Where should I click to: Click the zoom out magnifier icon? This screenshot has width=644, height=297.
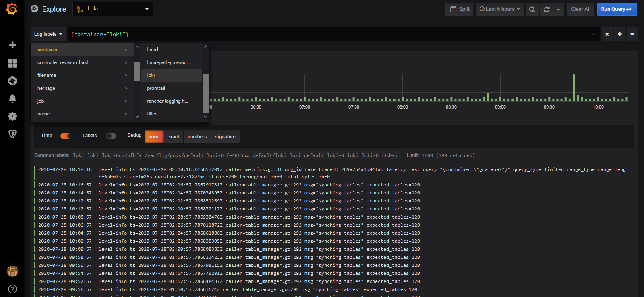pos(532,9)
